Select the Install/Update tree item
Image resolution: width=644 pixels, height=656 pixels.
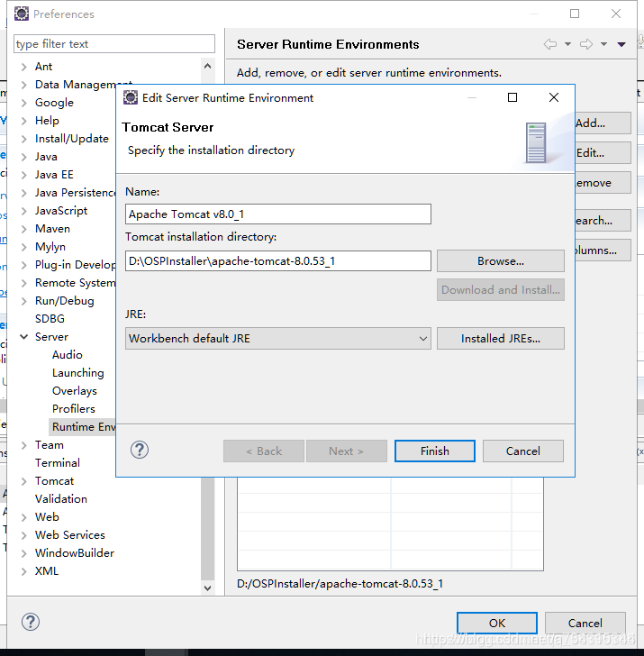72,139
